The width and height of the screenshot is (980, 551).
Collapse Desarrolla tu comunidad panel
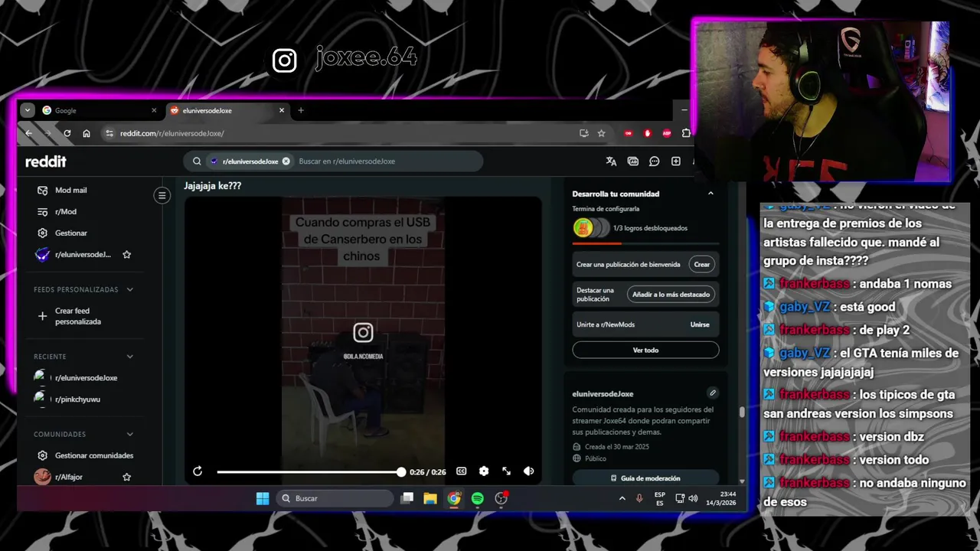point(710,194)
